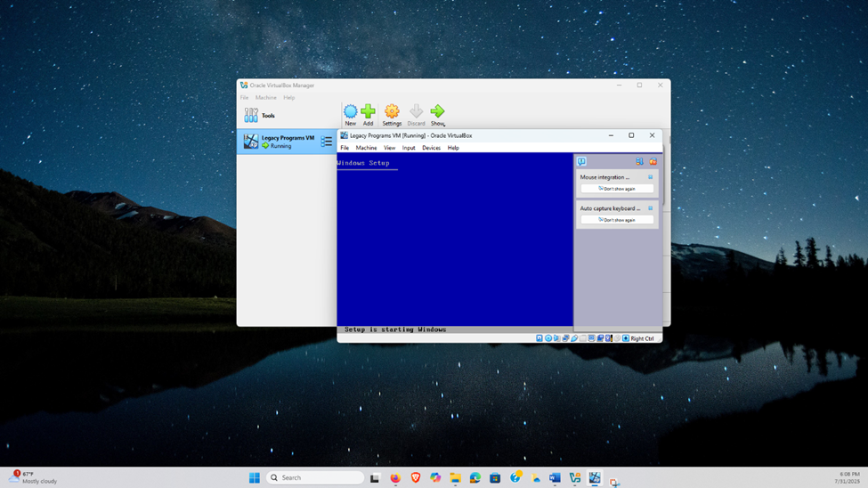The height and width of the screenshot is (488, 868).
Task: Click Don't show again for Mouse integration
Action: click(x=617, y=189)
